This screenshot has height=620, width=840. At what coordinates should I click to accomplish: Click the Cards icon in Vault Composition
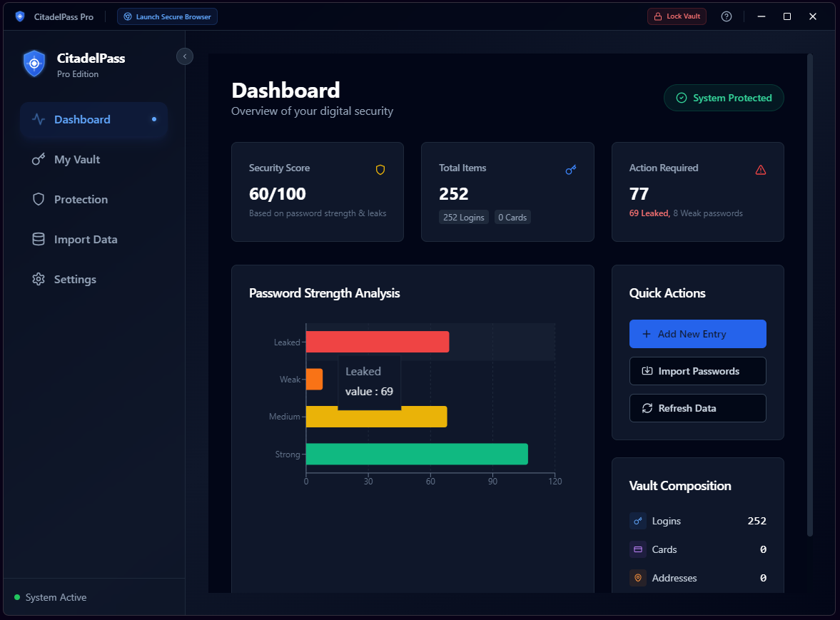(x=637, y=549)
